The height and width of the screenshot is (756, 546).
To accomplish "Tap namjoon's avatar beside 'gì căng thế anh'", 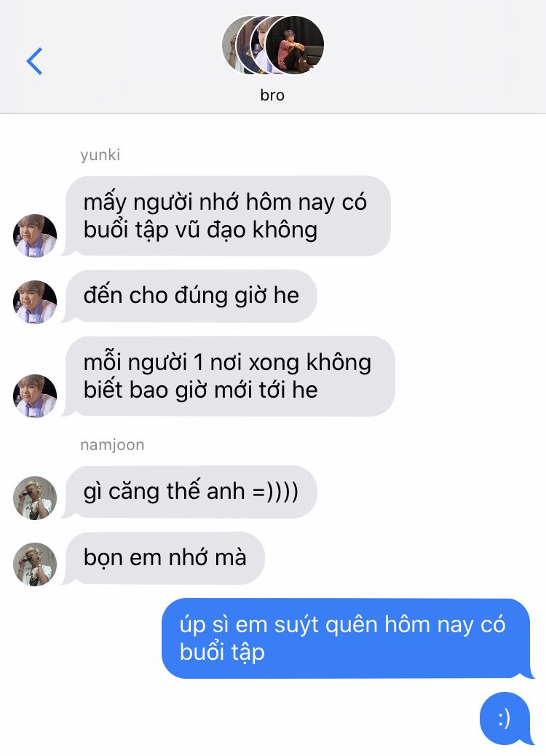I will [35, 498].
